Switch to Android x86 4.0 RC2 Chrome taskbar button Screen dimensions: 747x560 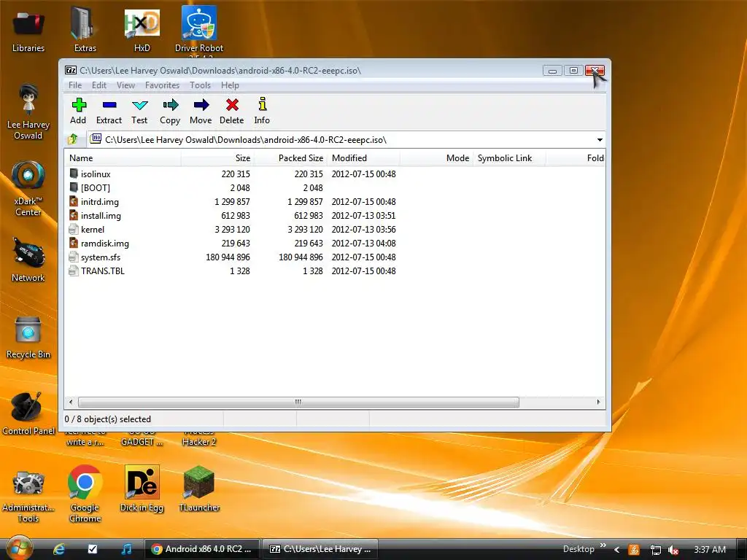click(202, 549)
